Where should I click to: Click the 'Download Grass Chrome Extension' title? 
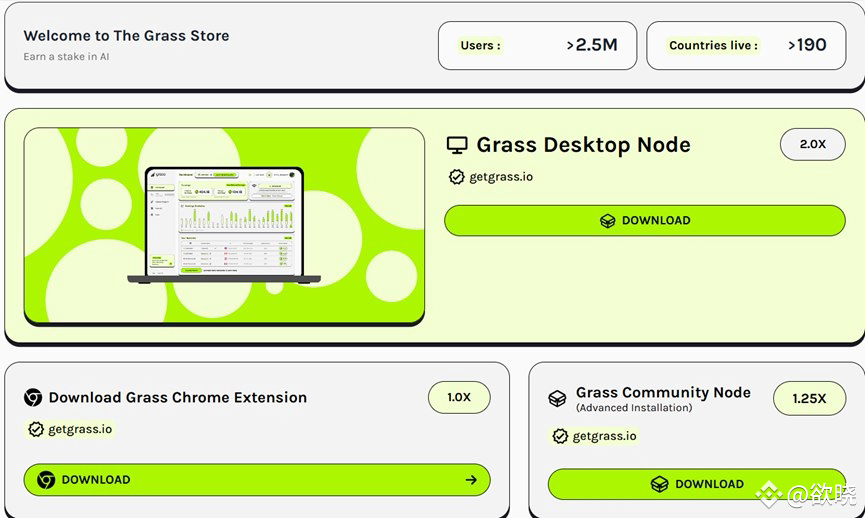tap(178, 398)
